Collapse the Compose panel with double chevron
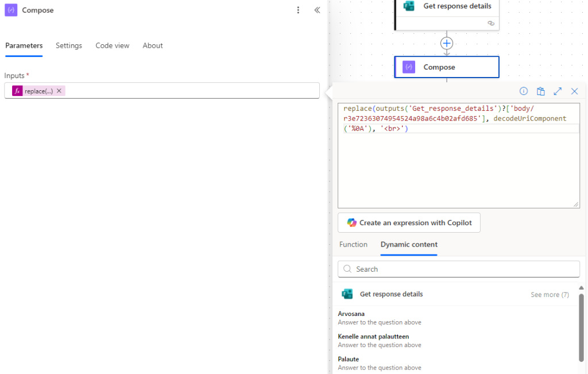The image size is (588, 374). (317, 10)
